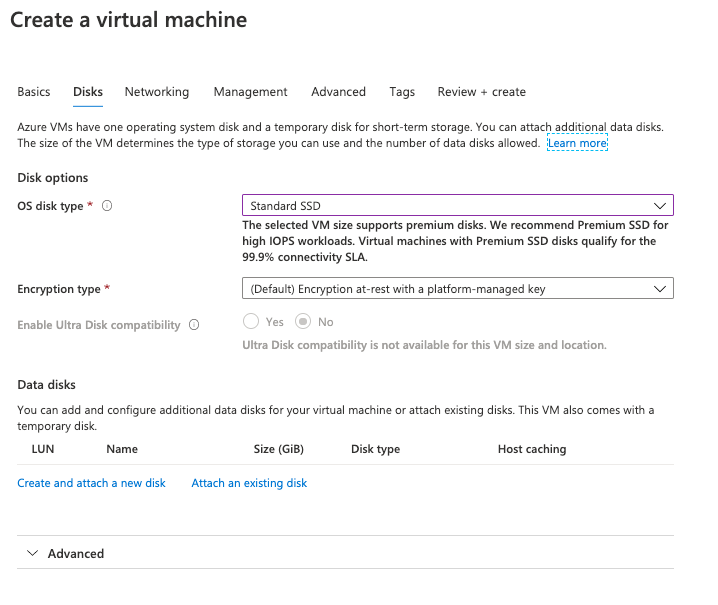Open the Encryption at-rest type dropdown
The width and height of the screenshot is (718, 605).
point(457,289)
